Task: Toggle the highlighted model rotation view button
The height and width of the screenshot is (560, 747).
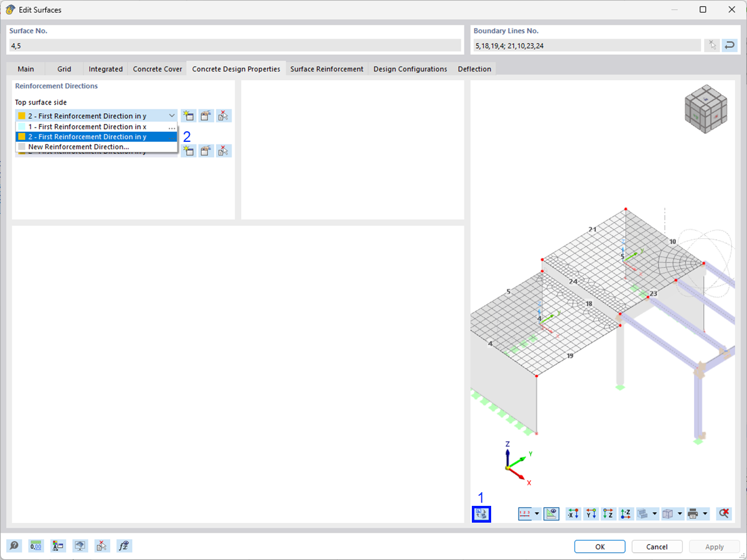Action: coord(481,513)
